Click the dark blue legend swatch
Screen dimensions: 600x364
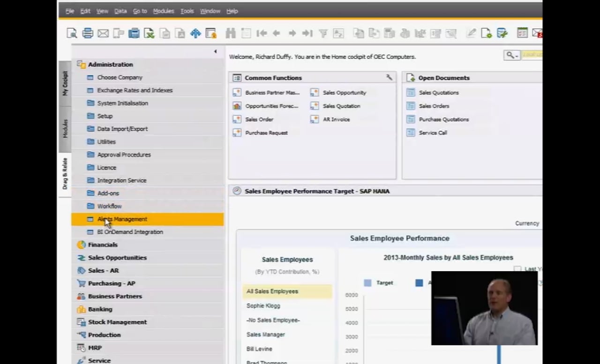(x=419, y=283)
